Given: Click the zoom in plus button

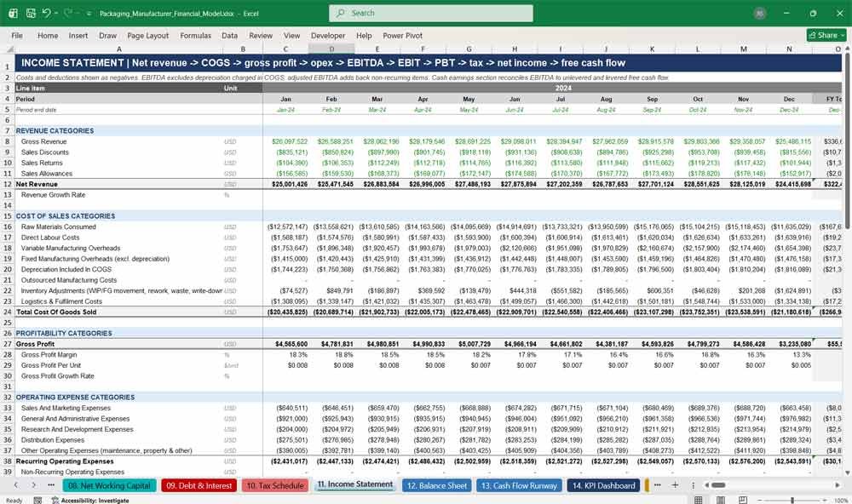Looking at the screenshot, I should tap(826, 500).
